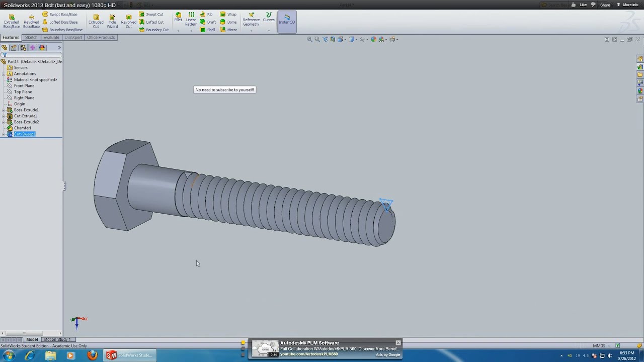Select the Shell feature
This screenshot has width=644, height=362.
(207, 30)
